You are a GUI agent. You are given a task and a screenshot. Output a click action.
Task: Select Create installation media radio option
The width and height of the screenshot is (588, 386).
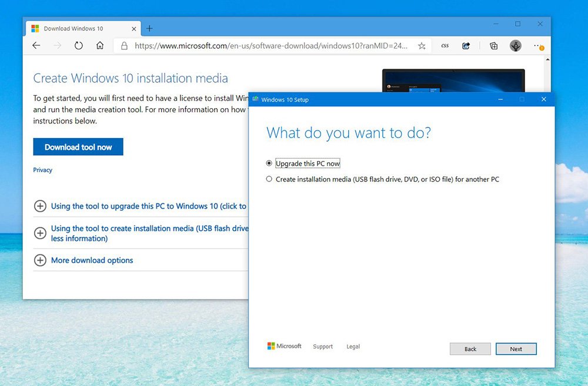383,179
